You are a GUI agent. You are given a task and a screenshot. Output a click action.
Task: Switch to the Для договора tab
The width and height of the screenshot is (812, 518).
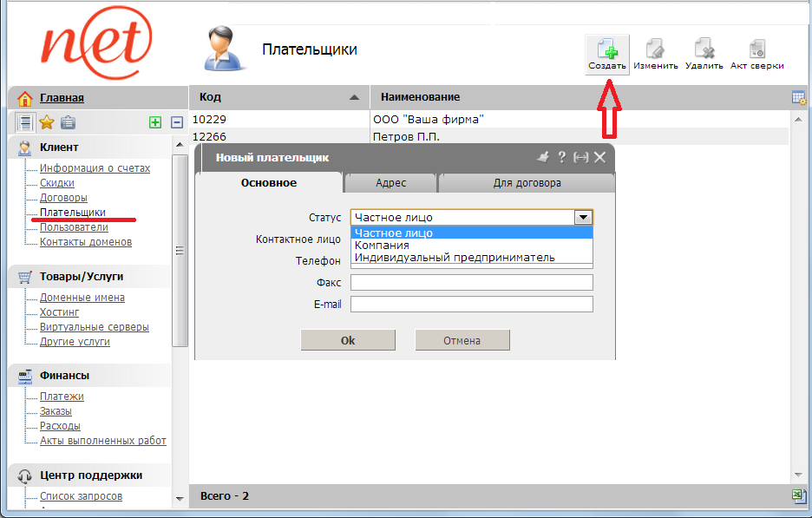(527, 183)
